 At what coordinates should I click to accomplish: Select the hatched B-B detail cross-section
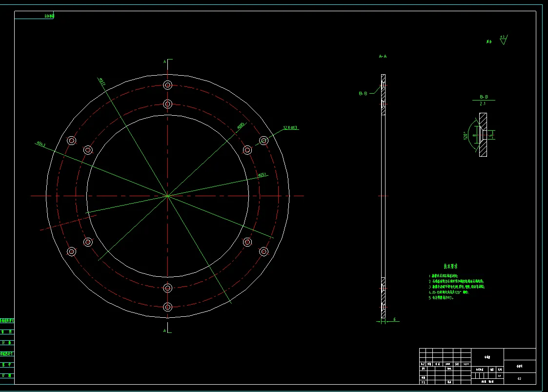point(483,135)
